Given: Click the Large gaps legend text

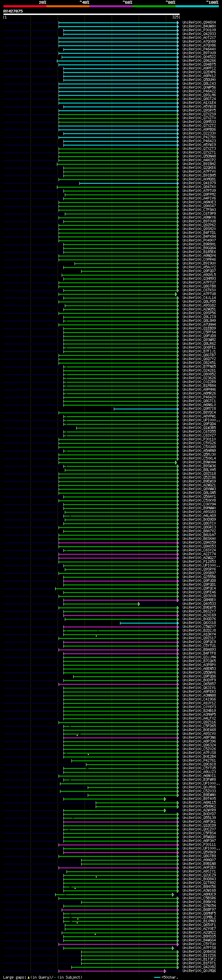Looking at the screenshot, I should [x=43, y=977].
